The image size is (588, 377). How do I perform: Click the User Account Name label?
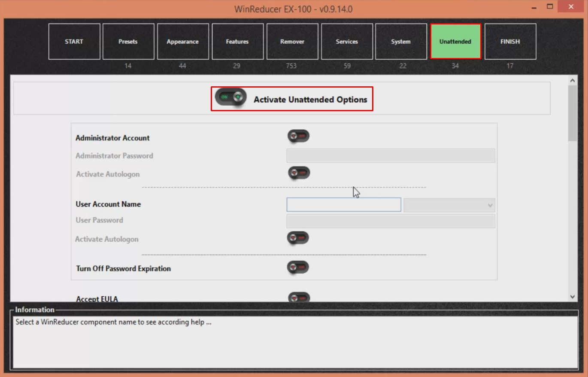pyautogui.click(x=108, y=204)
